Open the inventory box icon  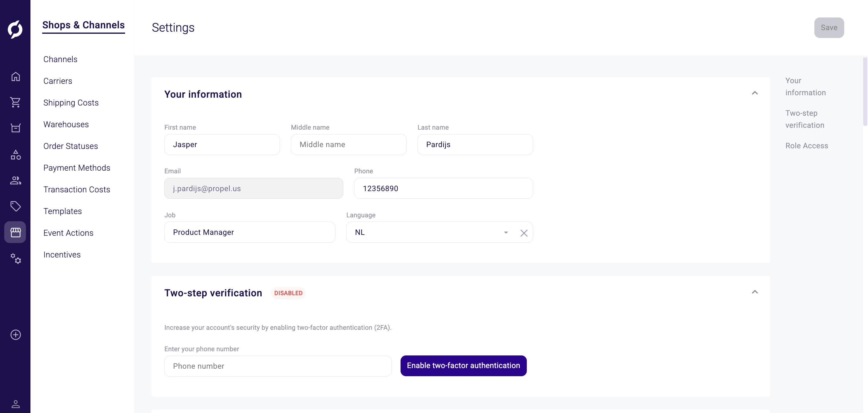[15, 128]
